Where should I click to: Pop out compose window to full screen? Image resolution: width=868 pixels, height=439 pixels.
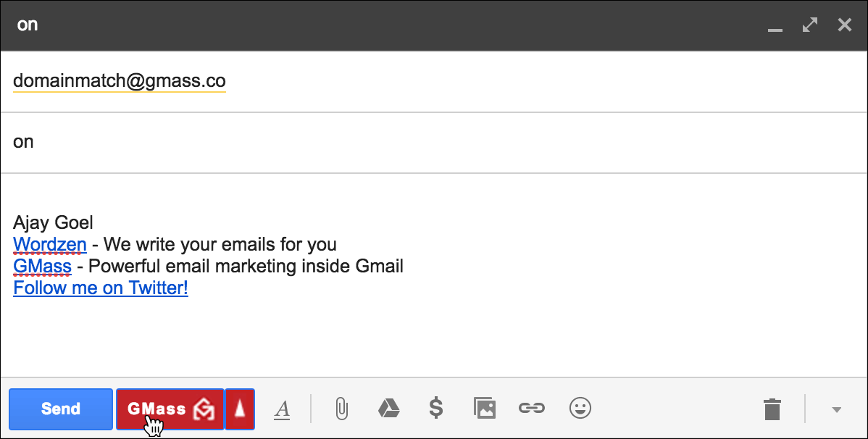coord(810,25)
